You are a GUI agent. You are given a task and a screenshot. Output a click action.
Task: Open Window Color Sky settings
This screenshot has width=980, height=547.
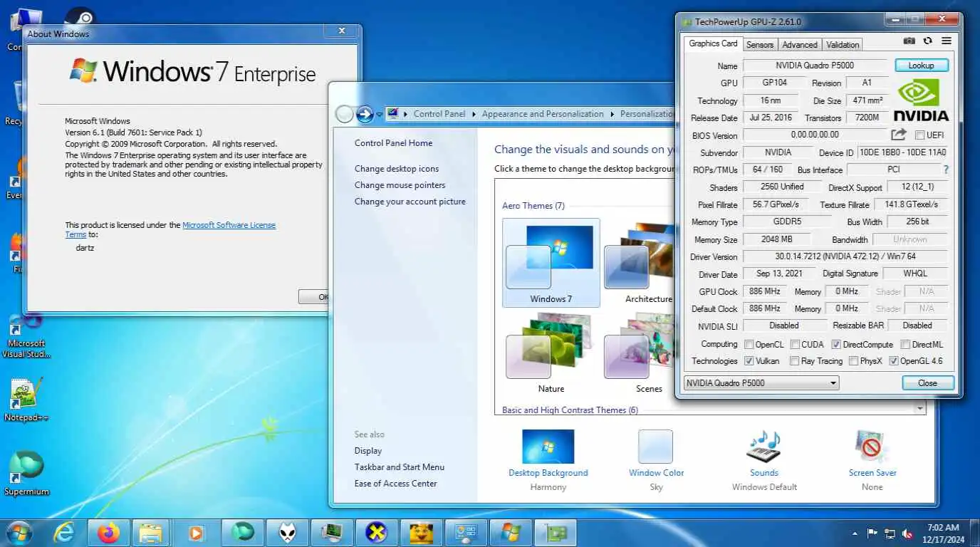coord(656,460)
